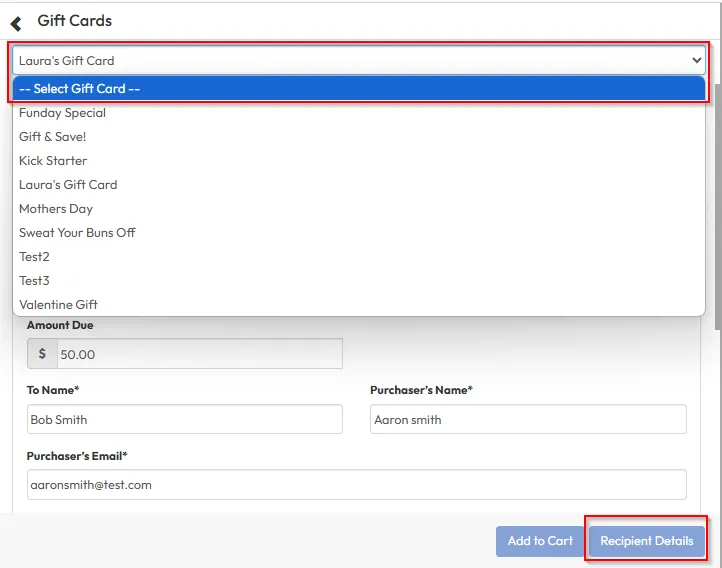Click the back arrow beside Gift Cards
This screenshot has height=568, width=722.
[16, 22]
